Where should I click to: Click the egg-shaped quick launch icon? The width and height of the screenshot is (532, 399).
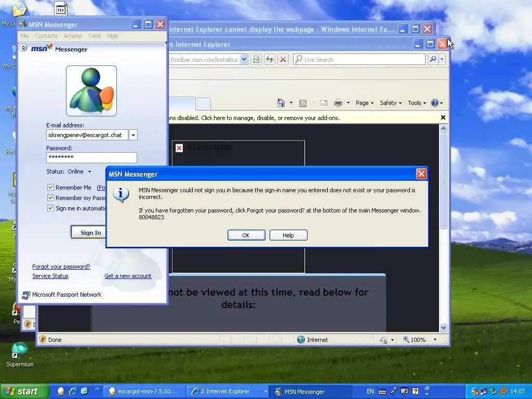61,391
